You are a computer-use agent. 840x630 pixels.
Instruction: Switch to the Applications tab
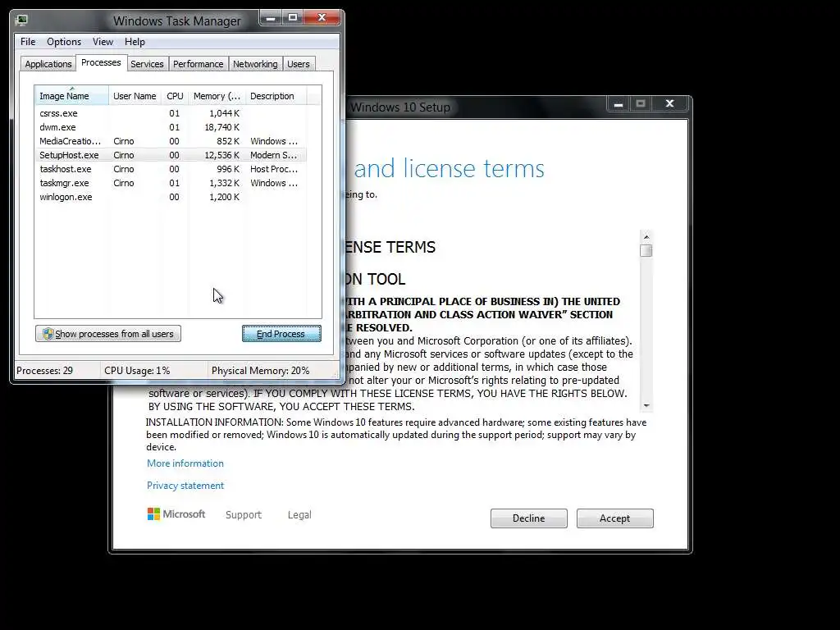tap(48, 64)
